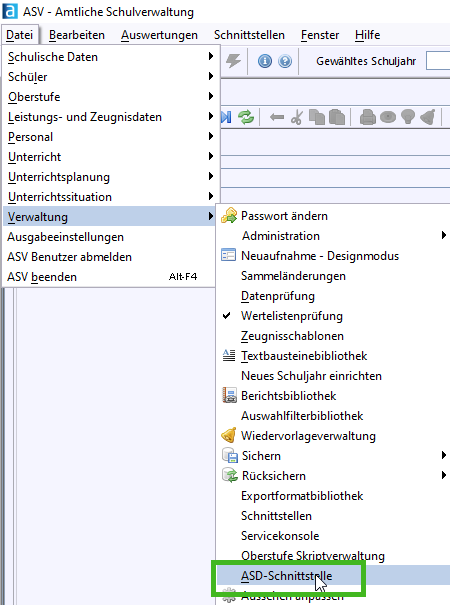Click the green refresh arrows icon

(246, 117)
